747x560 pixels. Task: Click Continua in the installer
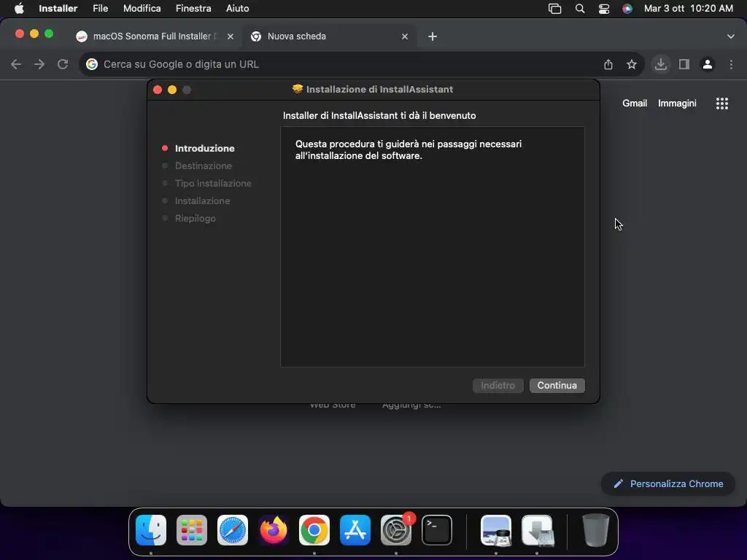coord(557,385)
